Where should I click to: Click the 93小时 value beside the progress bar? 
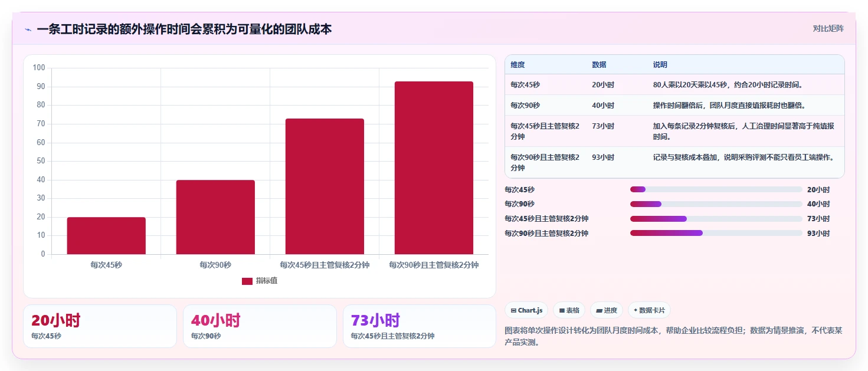[818, 234]
